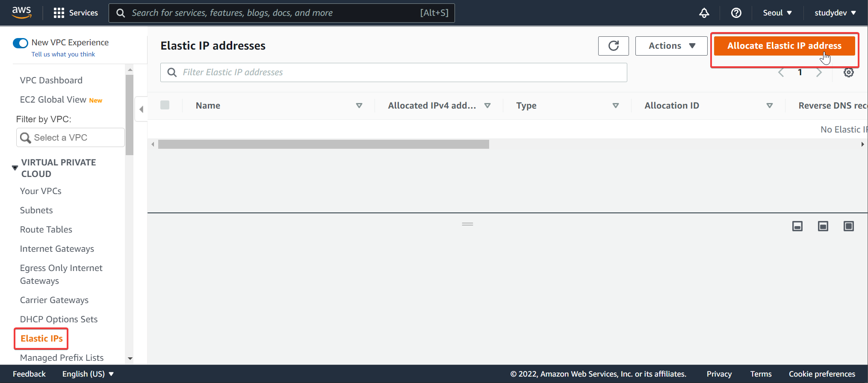
Task: Click the horizontal table scrollbar thumb
Action: tap(324, 144)
